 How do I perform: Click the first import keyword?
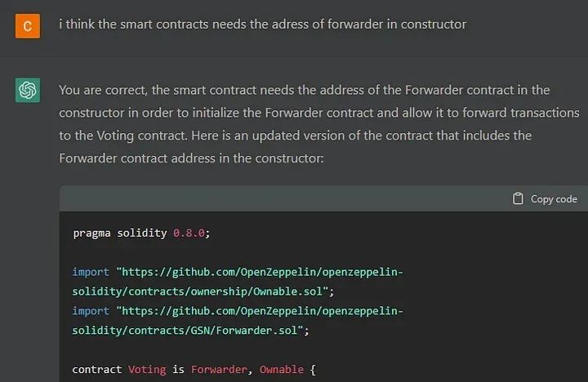tap(91, 272)
